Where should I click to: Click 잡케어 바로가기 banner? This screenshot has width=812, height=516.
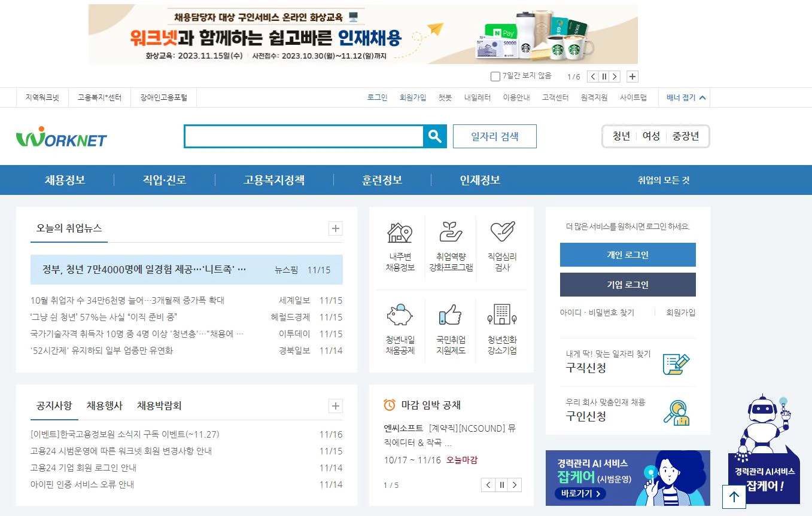pos(628,478)
